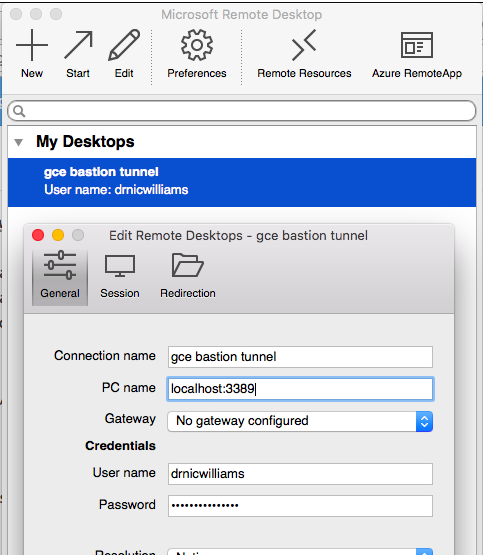The width and height of the screenshot is (483, 555).
Task: Click the 'User name: drnicwilliams' line in list
Action: coord(116,190)
